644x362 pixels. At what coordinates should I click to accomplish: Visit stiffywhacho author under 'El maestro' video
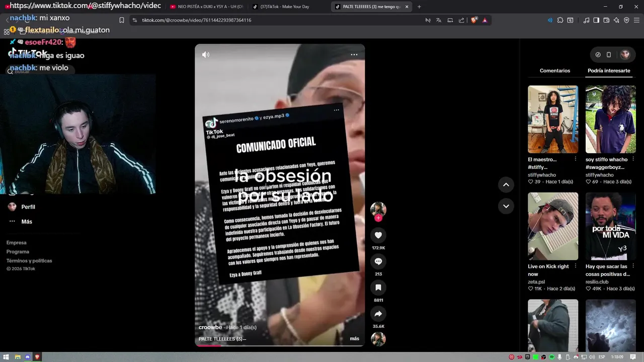pos(542,175)
